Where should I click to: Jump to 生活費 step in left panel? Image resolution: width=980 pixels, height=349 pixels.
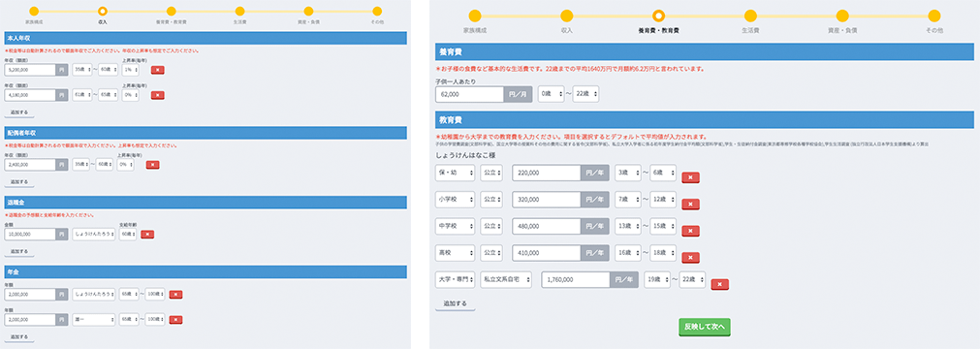[x=240, y=12]
